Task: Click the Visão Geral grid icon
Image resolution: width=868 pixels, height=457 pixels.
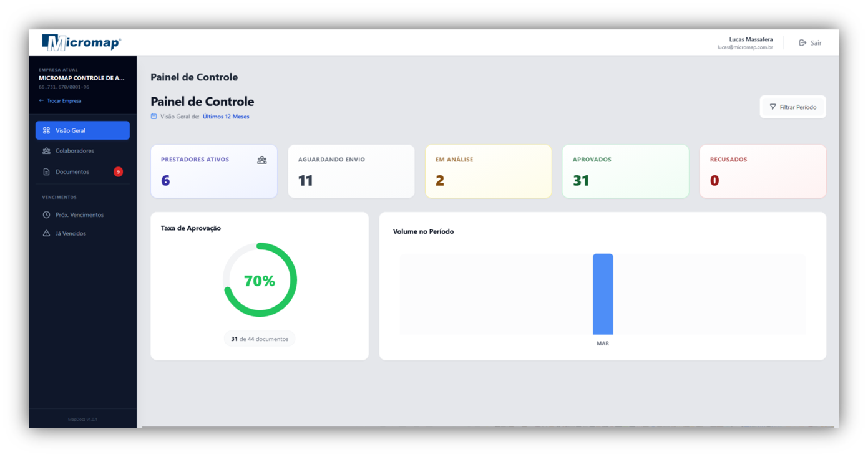Action: pos(46,130)
